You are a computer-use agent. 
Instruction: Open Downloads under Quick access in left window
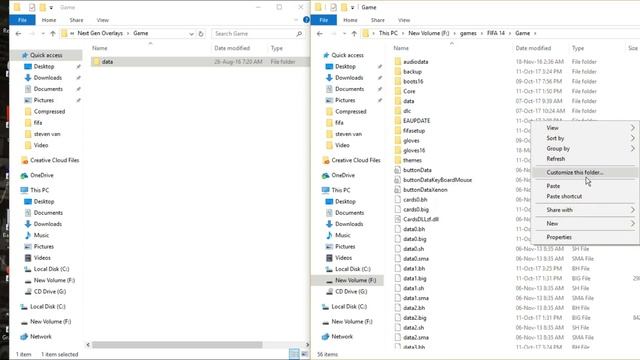pyautogui.click(x=47, y=78)
